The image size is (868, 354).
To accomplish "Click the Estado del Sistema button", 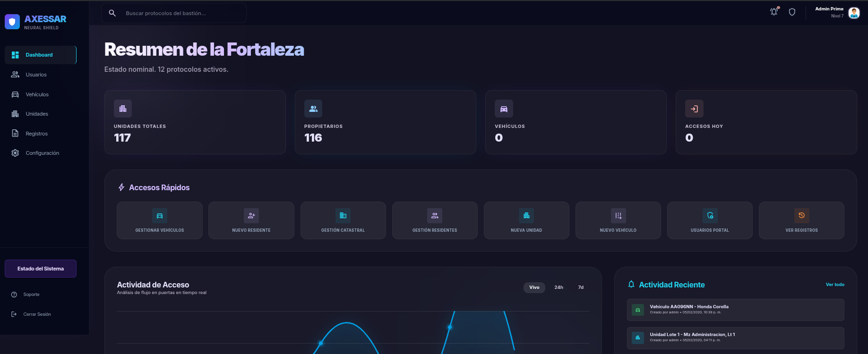I will (41, 269).
